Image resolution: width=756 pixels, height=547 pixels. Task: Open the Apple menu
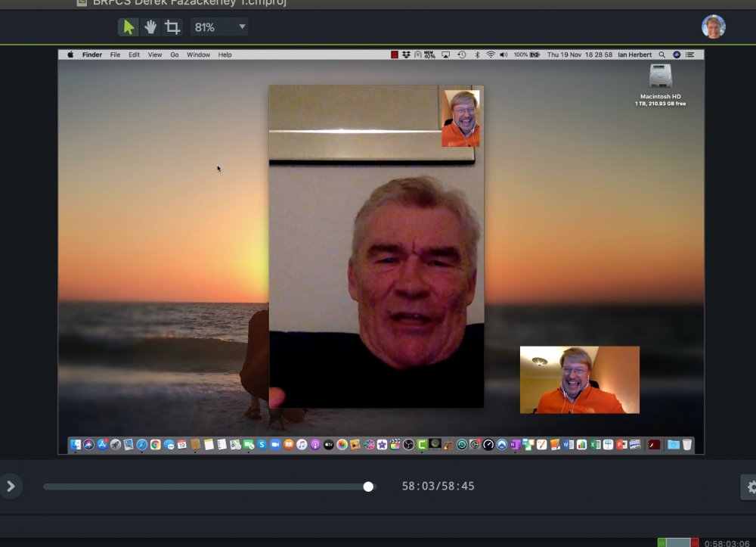point(71,55)
